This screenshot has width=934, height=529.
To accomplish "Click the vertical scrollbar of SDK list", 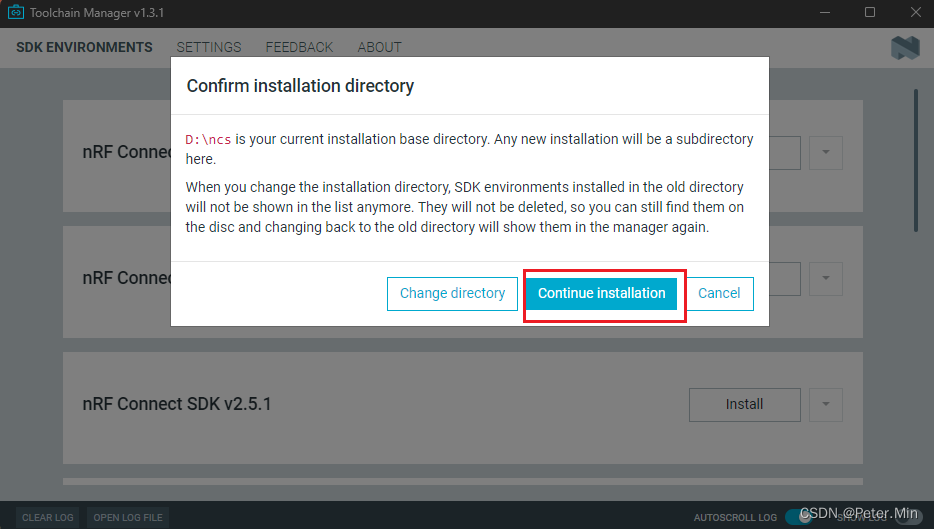I will pos(916,160).
